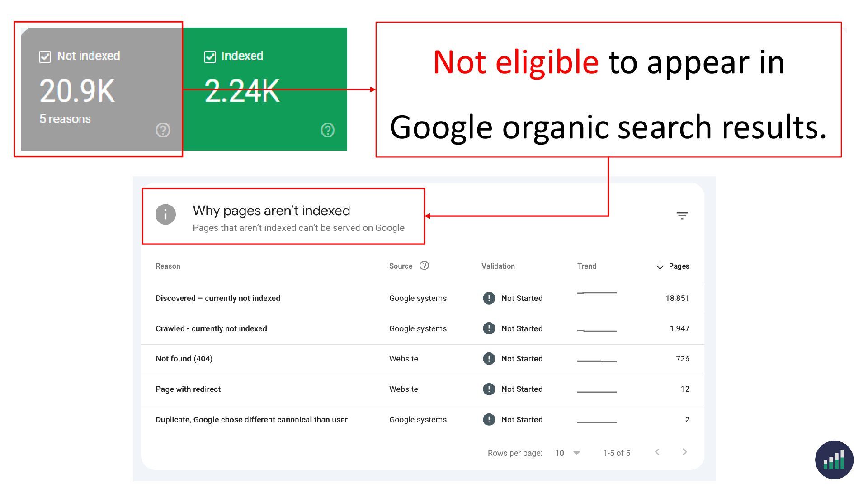868x488 pixels.
Task: Click help icon next to Source column
Action: tap(424, 266)
